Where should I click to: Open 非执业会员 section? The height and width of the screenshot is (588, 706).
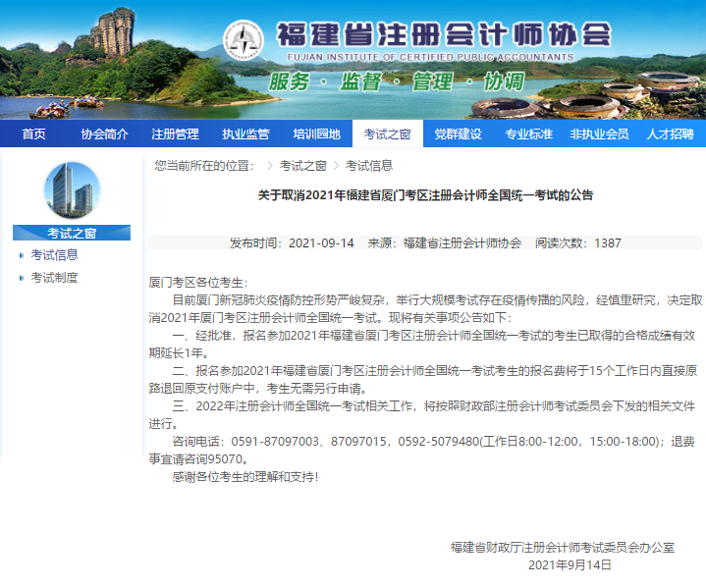pyautogui.click(x=599, y=134)
